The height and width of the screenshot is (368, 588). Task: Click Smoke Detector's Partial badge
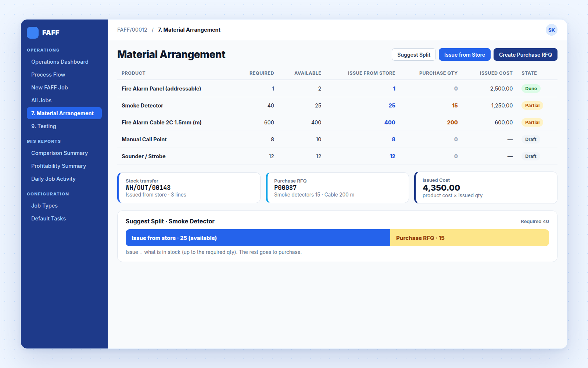point(532,106)
